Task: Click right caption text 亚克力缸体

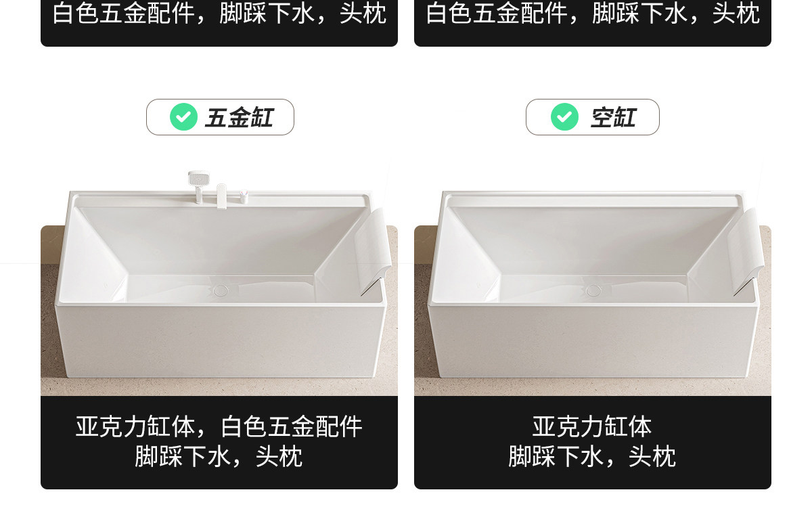Action: (592, 426)
